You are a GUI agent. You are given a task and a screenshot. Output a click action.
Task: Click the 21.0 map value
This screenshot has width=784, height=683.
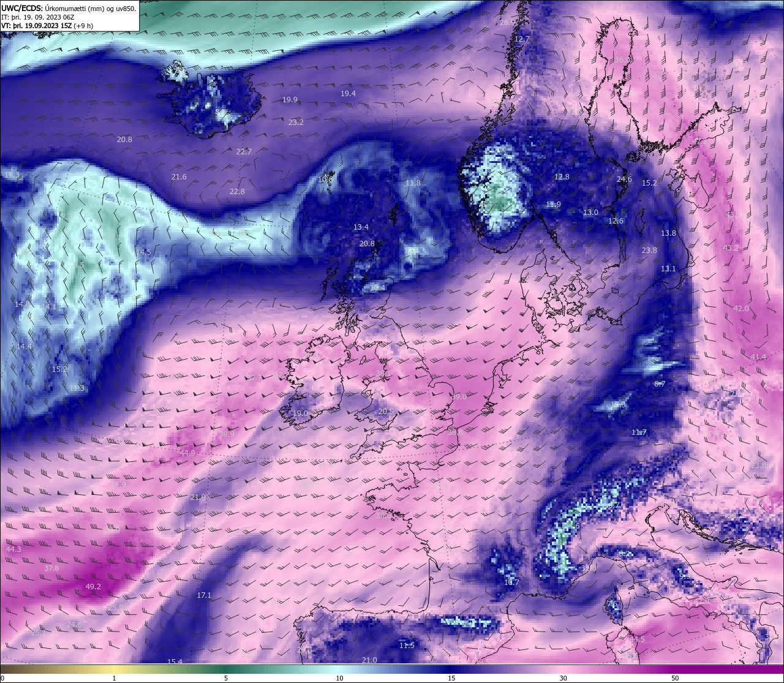pyautogui.click(x=369, y=660)
